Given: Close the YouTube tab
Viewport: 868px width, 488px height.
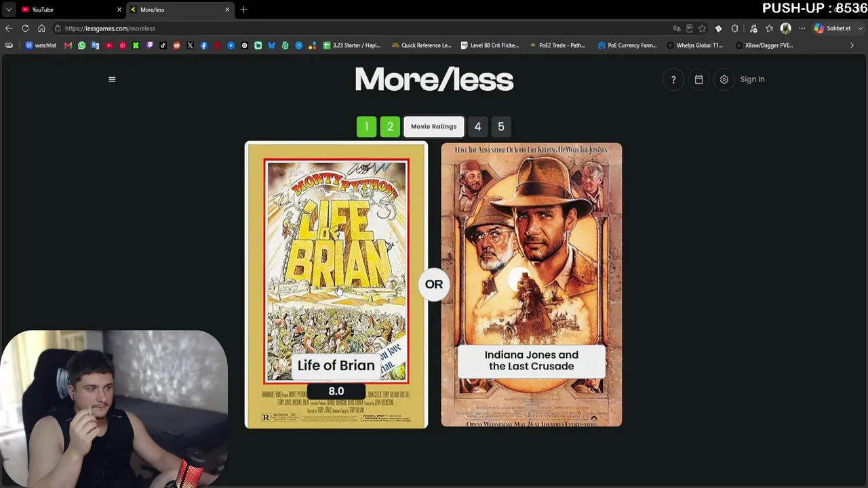Looking at the screenshot, I should coord(119,9).
